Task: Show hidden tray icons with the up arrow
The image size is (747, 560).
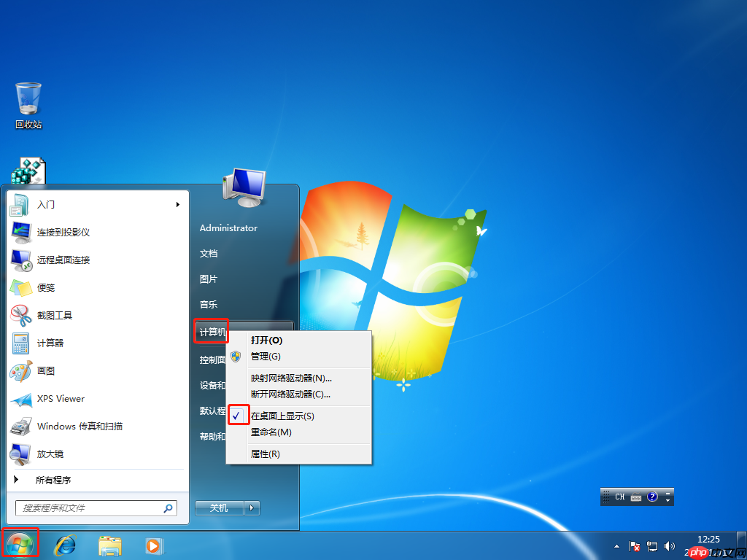Action: coord(615,545)
